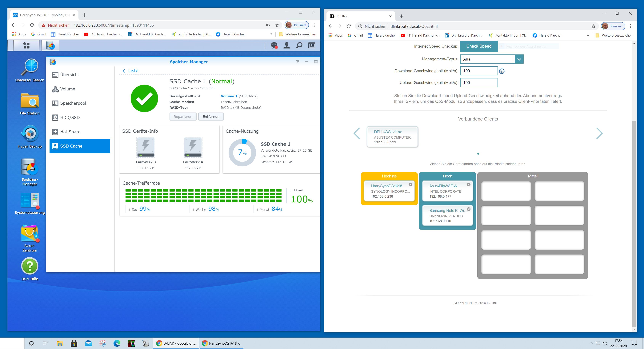Show next connected clients with right arrow
This screenshot has height=349, width=644.
(x=599, y=133)
